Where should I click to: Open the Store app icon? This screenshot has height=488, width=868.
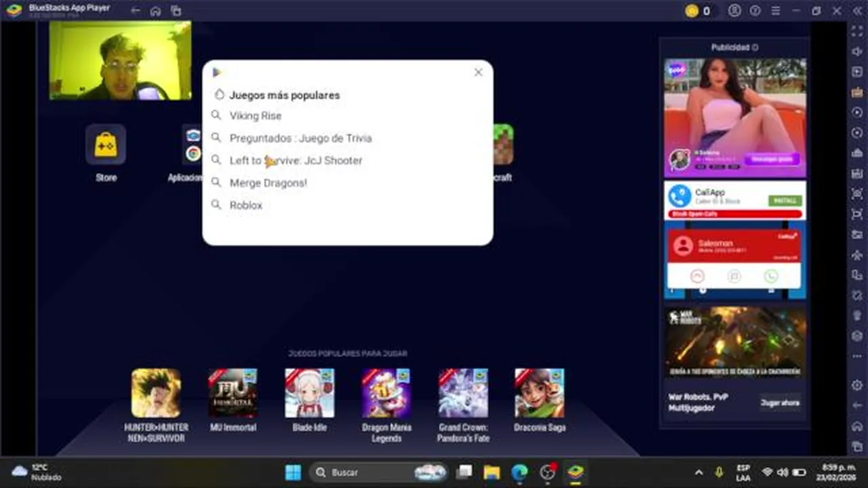pos(106,144)
